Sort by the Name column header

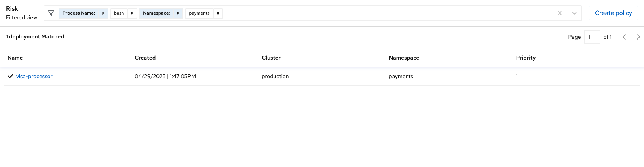click(15, 58)
